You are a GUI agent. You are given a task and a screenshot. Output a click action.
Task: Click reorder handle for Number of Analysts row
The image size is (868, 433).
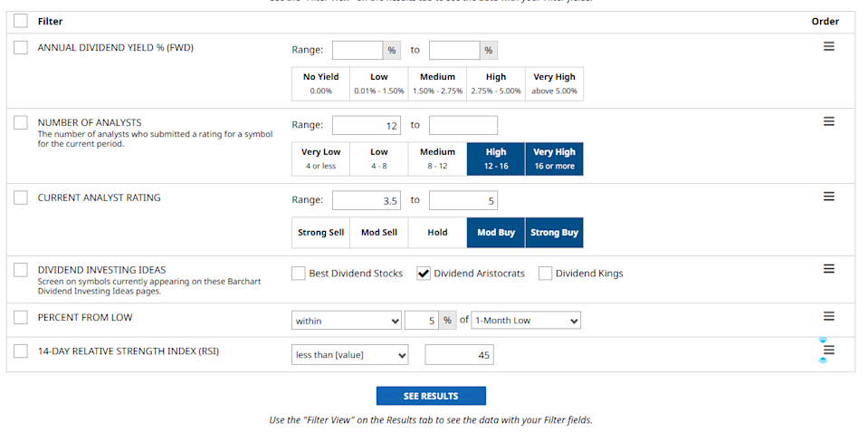(x=828, y=121)
